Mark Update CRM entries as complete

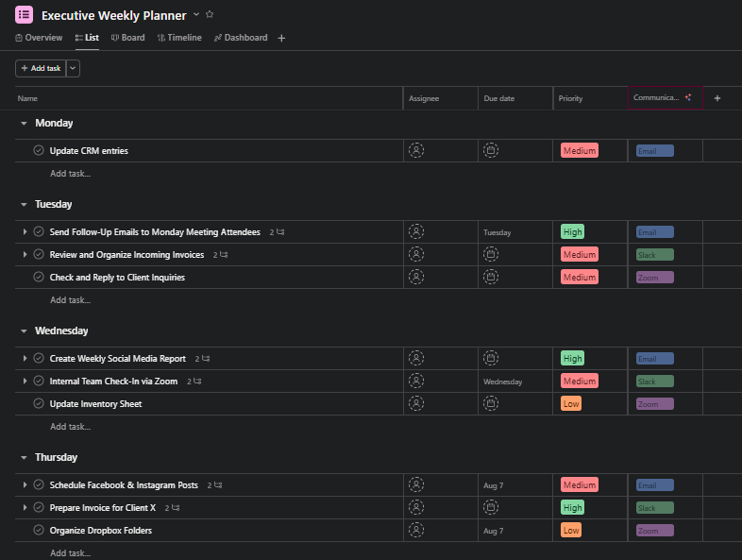pyautogui.click(x=39, y=150)
